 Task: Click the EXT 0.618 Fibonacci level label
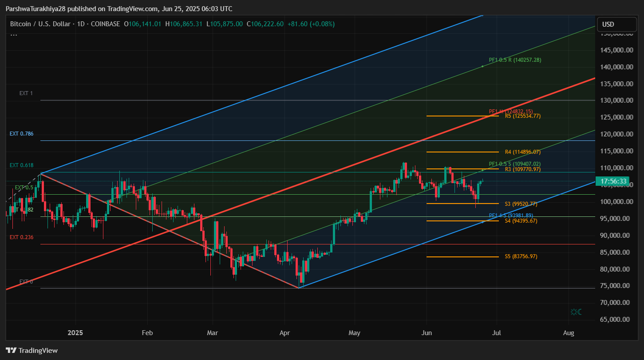point(22,165)
